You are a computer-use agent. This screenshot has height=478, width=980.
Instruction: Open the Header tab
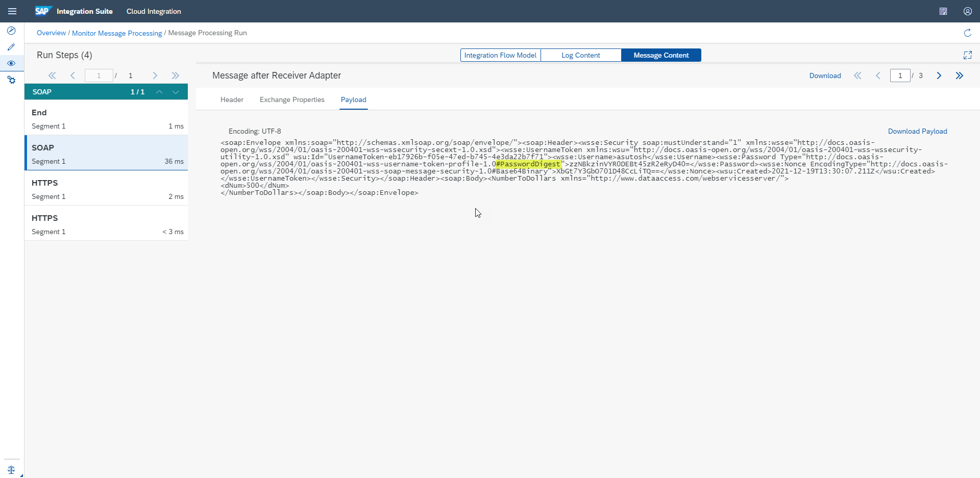tap(232, 99)
